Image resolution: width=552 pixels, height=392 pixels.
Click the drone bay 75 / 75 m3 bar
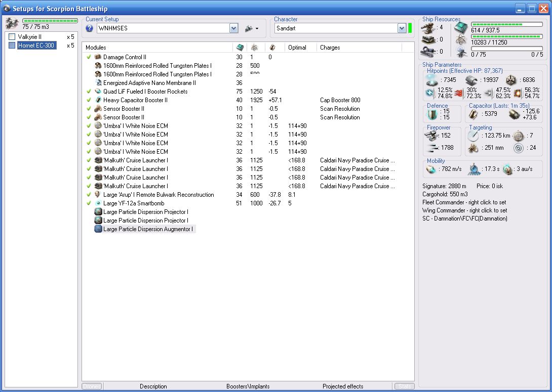[50, 21]
